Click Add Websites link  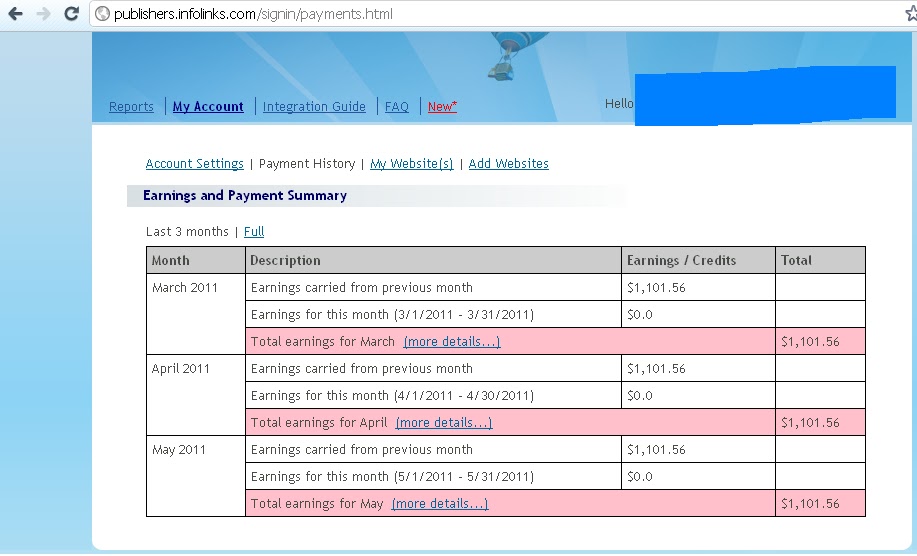[x=508, y=164]
